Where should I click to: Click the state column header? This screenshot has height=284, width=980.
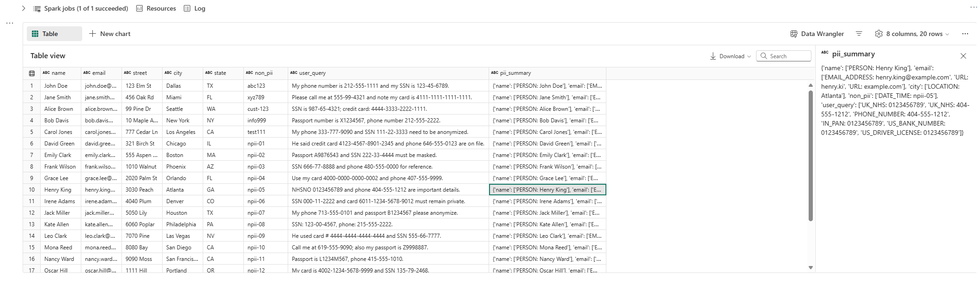(x=223, y=73)
